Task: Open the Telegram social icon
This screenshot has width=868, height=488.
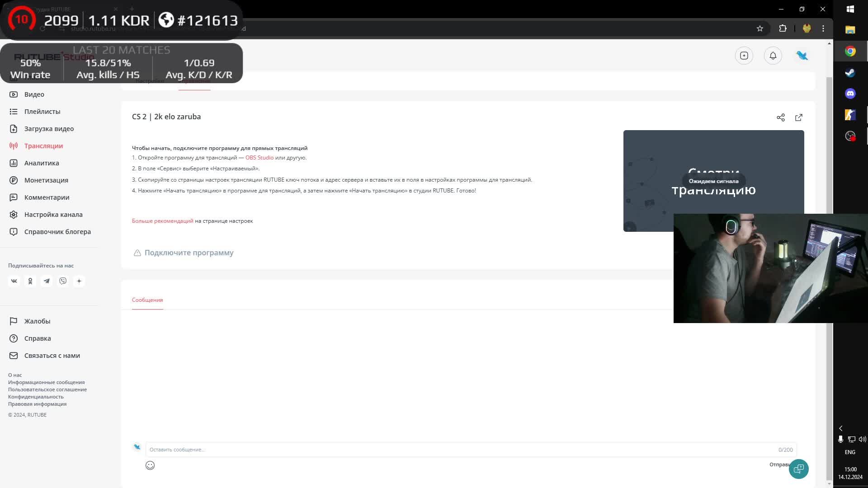Action: pyautogui.click(x=47, y=281)
